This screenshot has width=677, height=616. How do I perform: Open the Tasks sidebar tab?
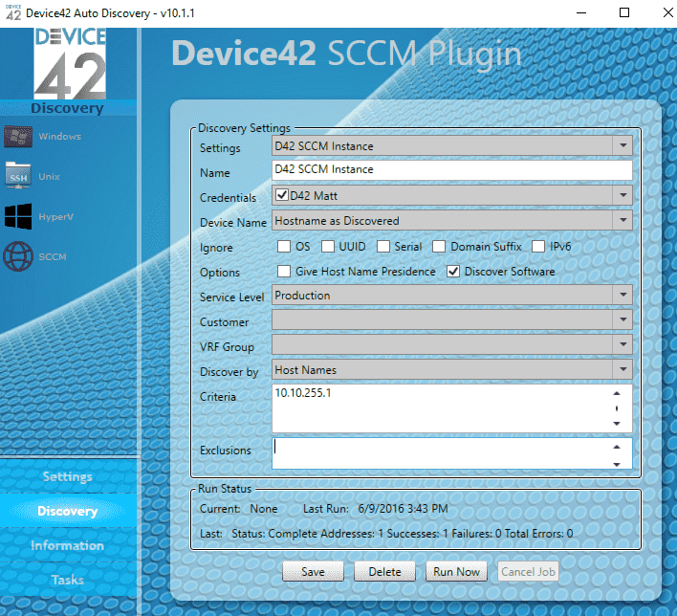68,580
